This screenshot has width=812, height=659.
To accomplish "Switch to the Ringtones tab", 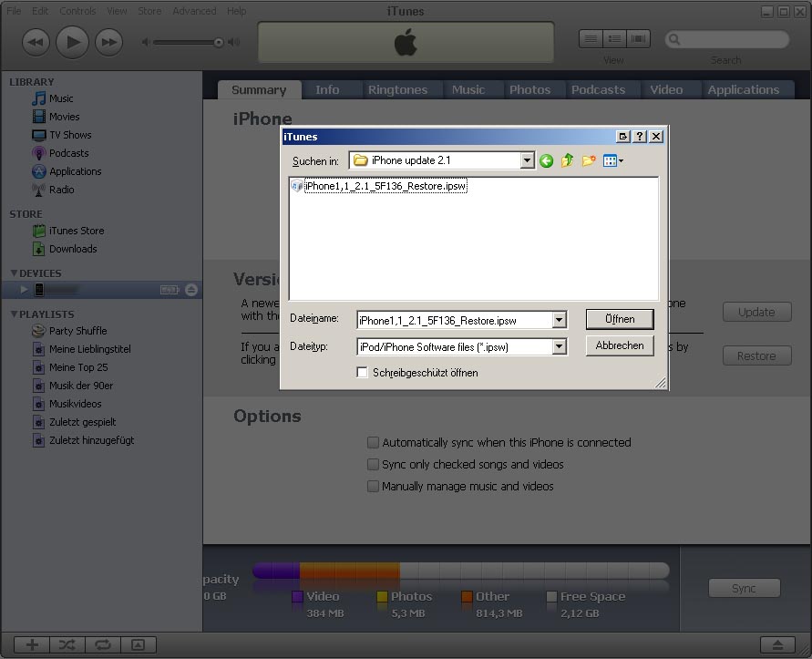I will click(x=397, y=89).
